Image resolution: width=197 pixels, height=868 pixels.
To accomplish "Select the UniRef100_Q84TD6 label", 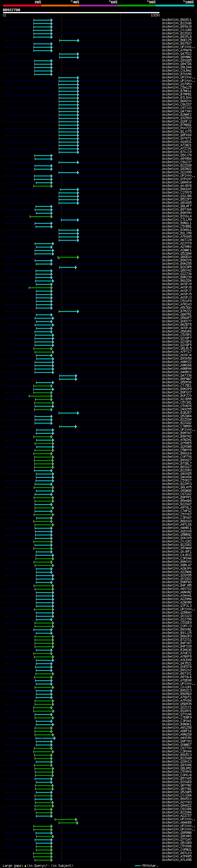I will pyautogui.click(x=177, y=64).
